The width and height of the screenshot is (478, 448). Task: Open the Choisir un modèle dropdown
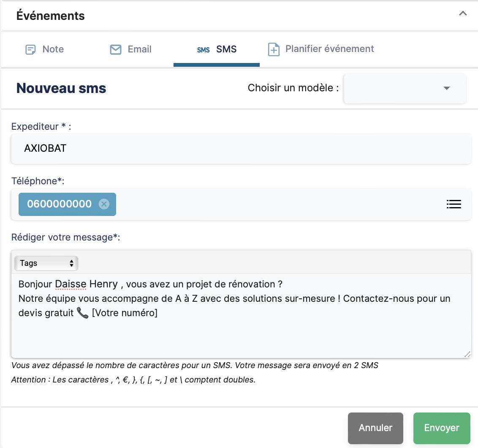click(405, 88)
